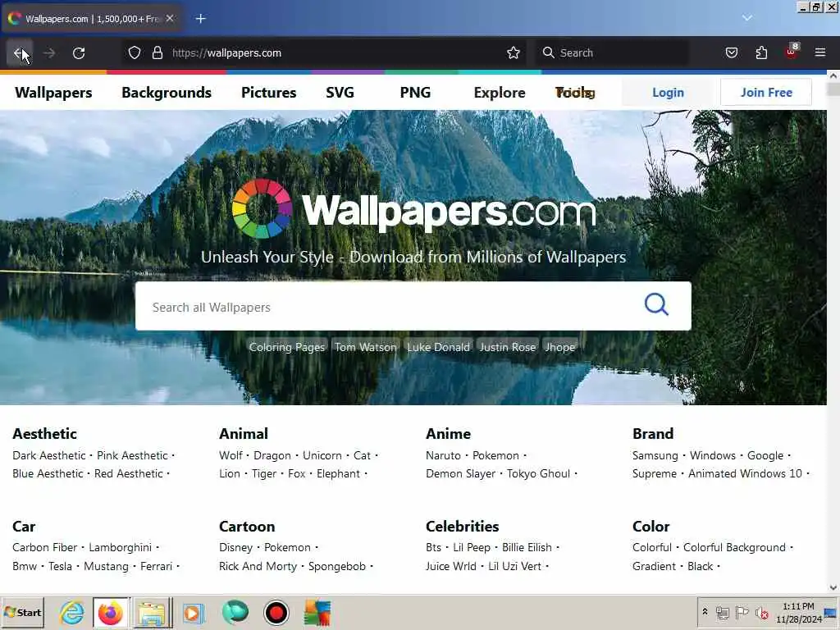Open the PNG nav menu

click(415, 93)
